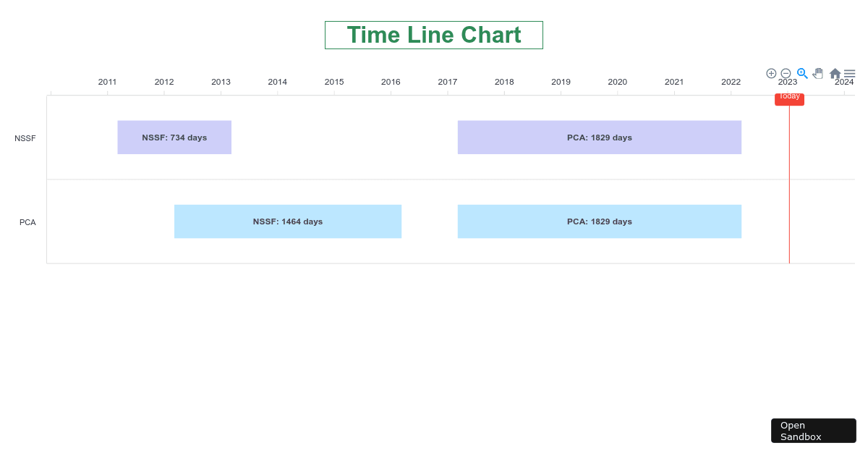The width and height of the screenshot is (868, 456).
Task: Select the pan hand tool
Action: click(x=818, y=73)
